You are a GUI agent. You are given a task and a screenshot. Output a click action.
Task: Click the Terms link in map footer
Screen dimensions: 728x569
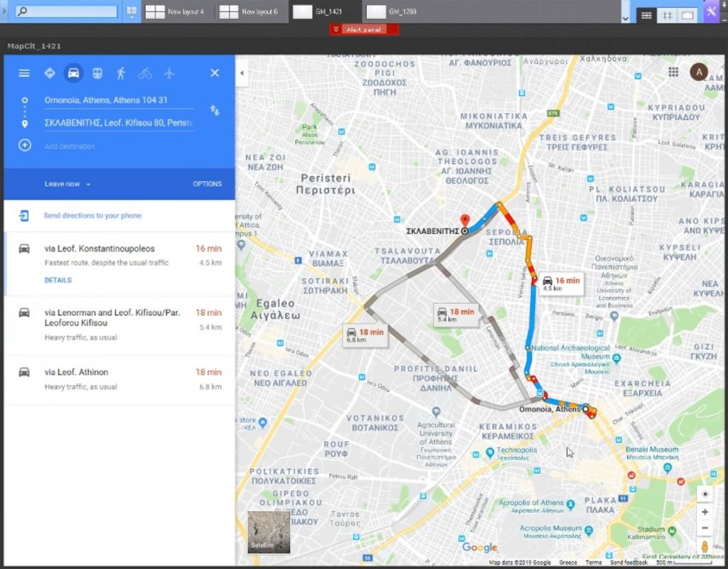(x=594, y=563)
